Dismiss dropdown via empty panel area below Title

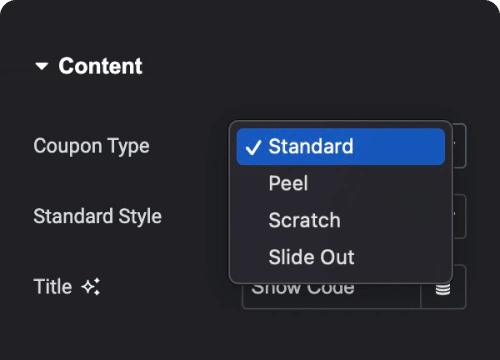click(250, 335)
